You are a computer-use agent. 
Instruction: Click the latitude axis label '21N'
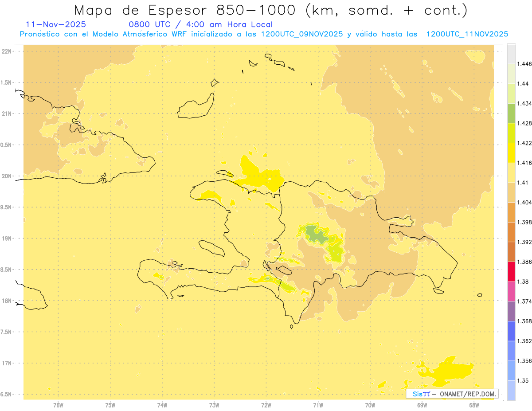pyautogui.click(x=7, y=114)
